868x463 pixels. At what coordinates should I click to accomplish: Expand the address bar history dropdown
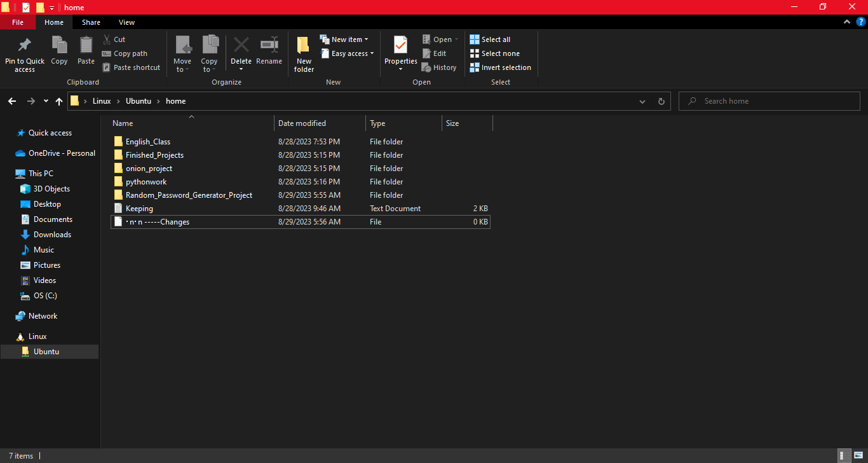[642, 101]
